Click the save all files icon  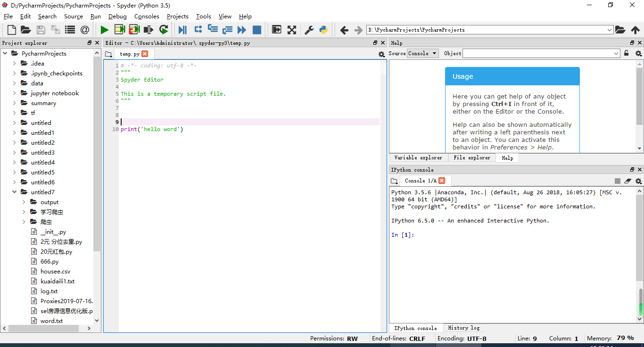[56, 30]
